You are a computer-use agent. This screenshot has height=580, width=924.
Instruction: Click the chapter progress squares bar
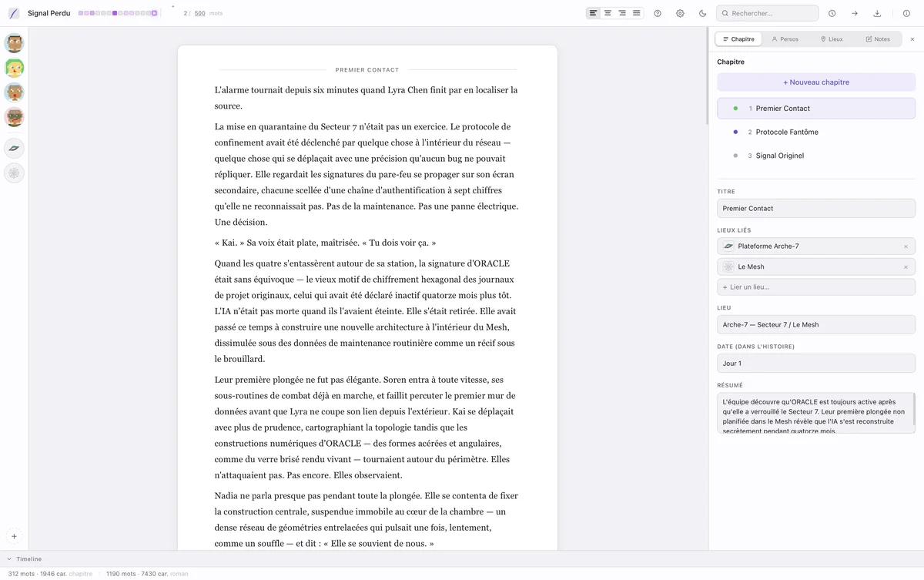(118, 13)
